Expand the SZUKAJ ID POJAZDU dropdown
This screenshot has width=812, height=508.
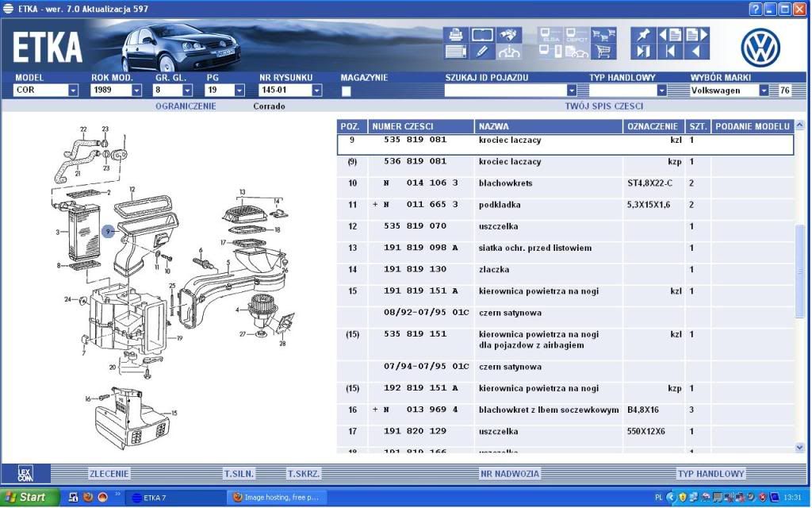point(571,90)
